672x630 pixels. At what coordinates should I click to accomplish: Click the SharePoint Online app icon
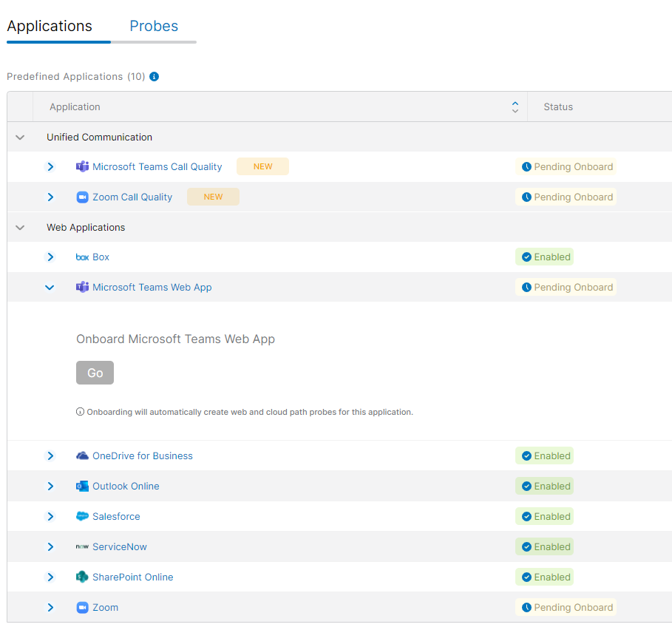point(82,577)
